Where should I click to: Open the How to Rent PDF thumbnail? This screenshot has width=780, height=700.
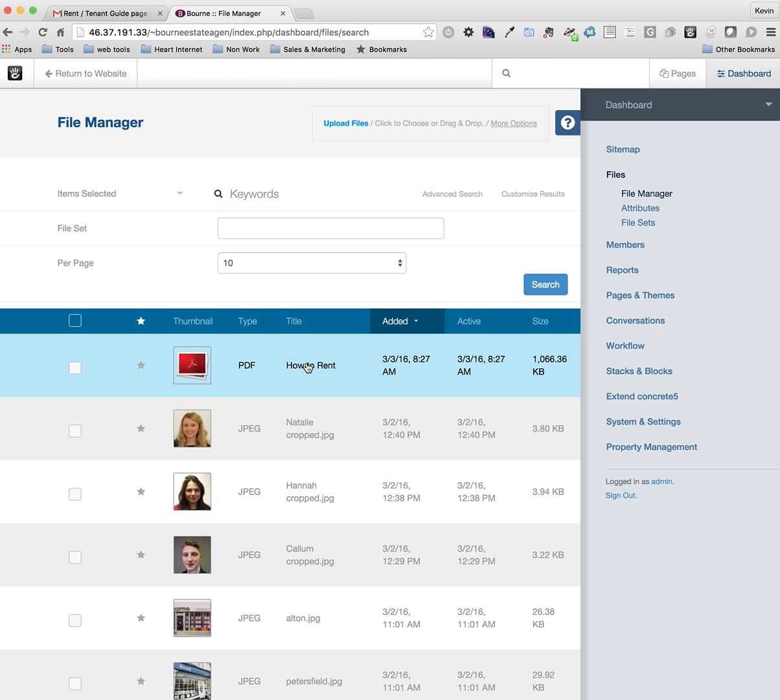click(192, 366)
